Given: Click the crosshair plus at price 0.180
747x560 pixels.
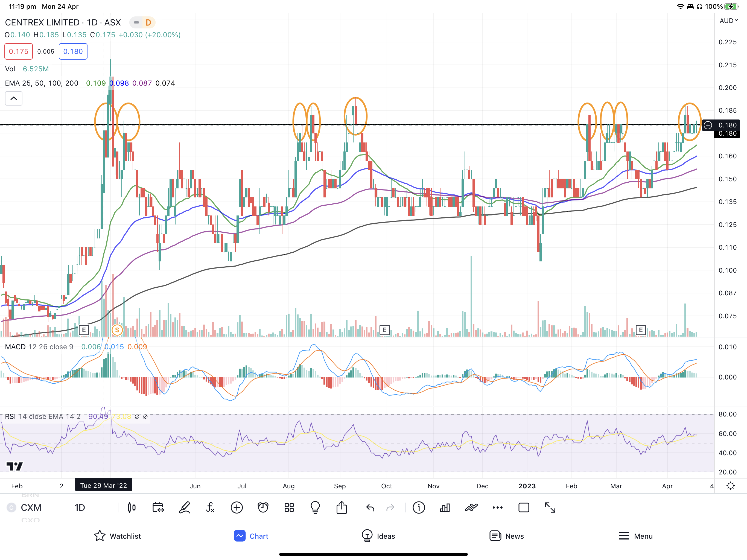Looking at the screenshot, I should click(x=708, y=125).
